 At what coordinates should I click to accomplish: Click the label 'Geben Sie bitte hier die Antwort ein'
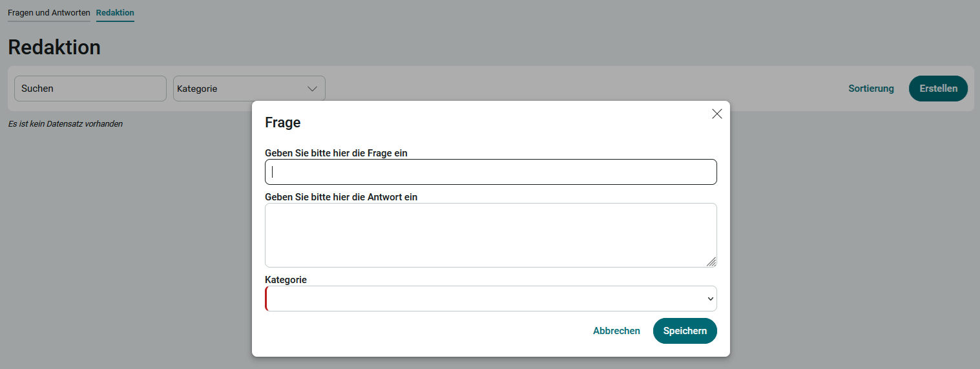(341, 197)
